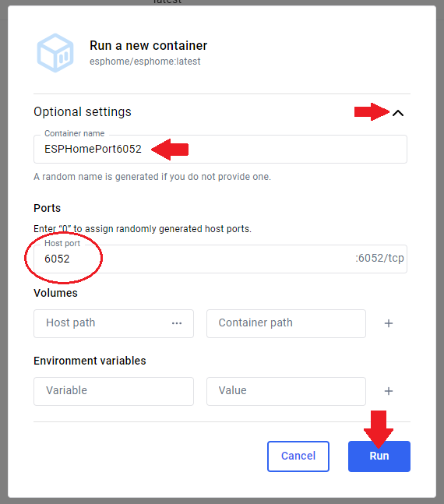Click the blue Run button

379,456
